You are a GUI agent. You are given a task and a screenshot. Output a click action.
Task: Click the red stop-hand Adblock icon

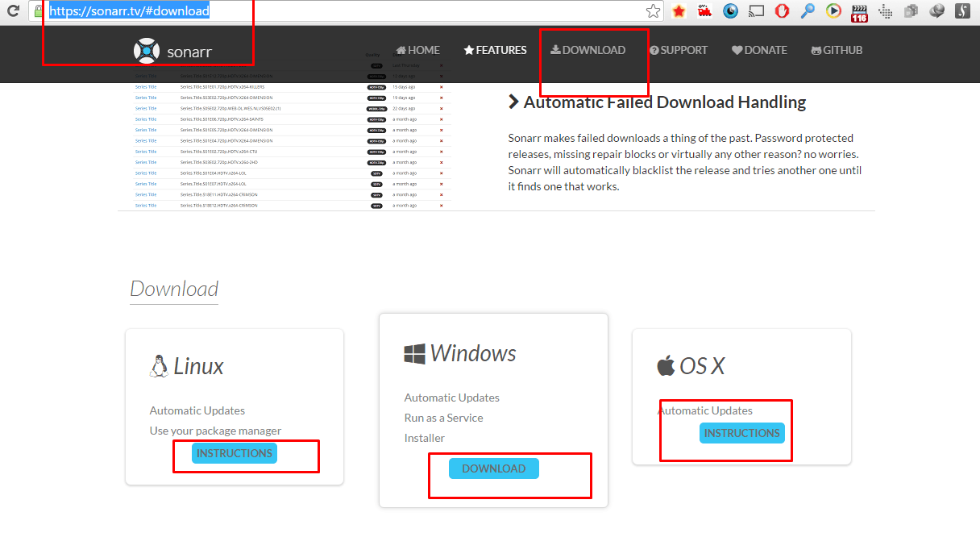point(782,11)
